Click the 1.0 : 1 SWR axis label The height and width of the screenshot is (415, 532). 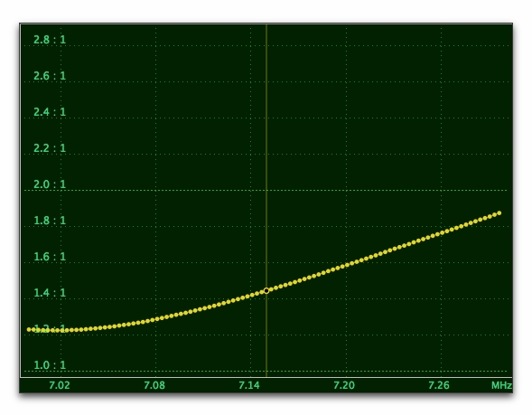click(50, 365)
